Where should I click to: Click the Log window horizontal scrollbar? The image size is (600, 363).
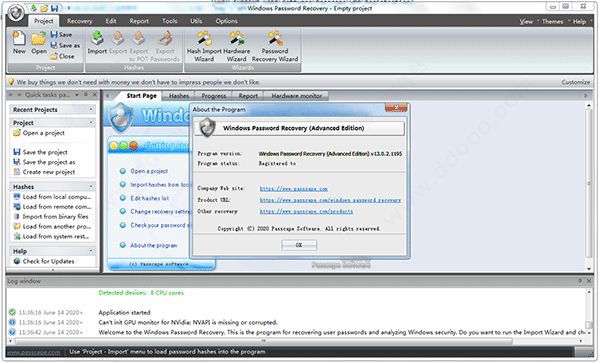tap(263, 340)
